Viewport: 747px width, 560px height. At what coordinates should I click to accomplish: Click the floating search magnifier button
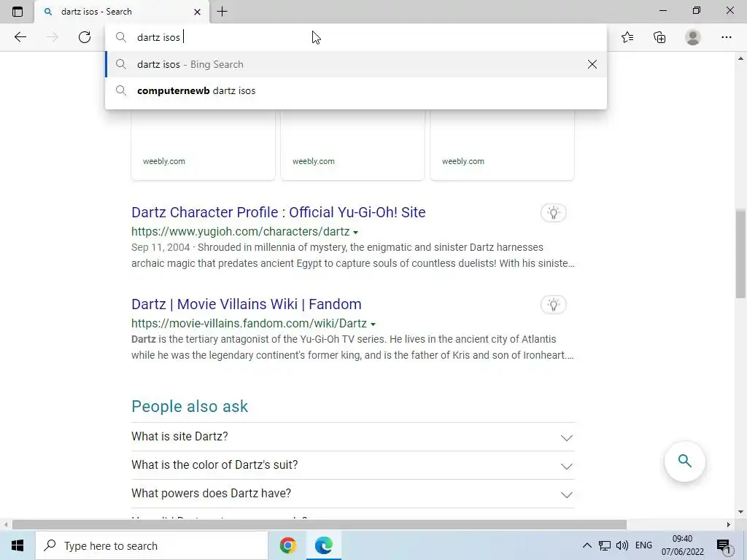tap(684, 461)
